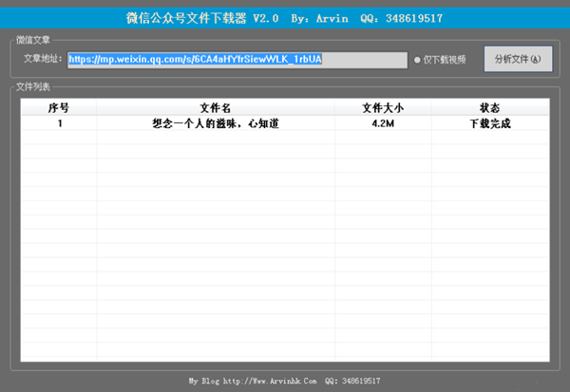Viewport: 570px width, 392px height.
Task: Sort by the 文件名 column header
Action: 216,107
